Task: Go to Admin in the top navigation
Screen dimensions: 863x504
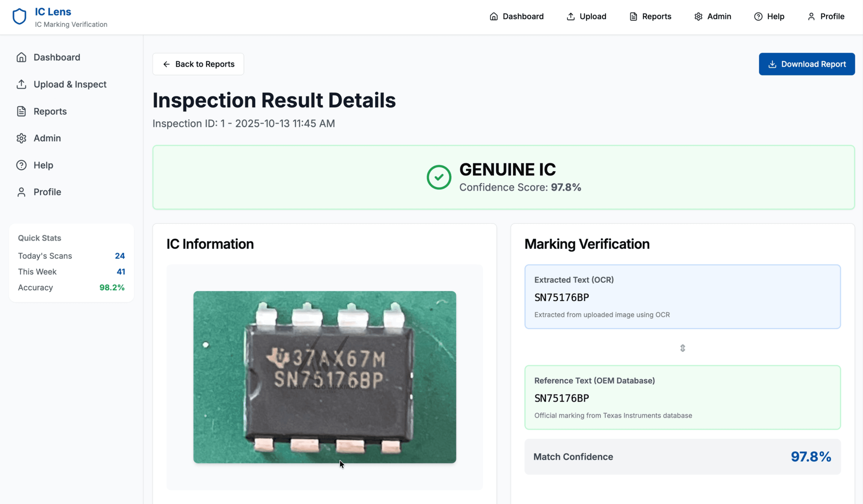Action: coord(713,16)
